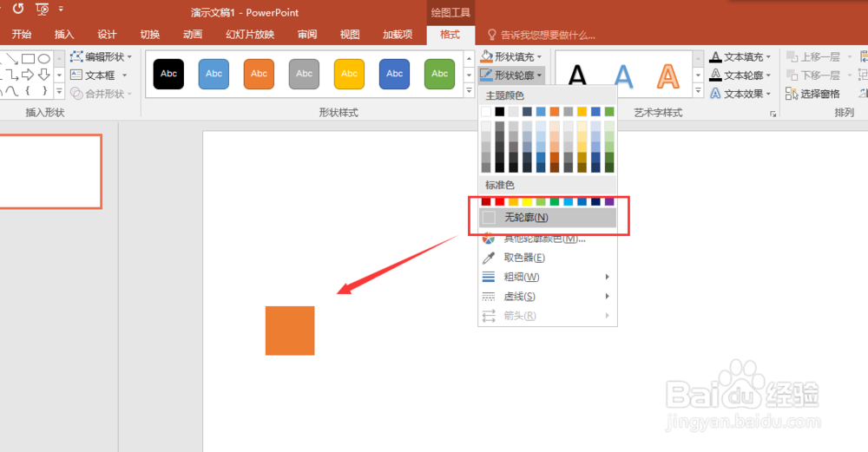The width and height of the screenshot is (868, 452).
Task: Apply the blue A WordArt style
Action: pyautogui.click(x=623, y=75)
